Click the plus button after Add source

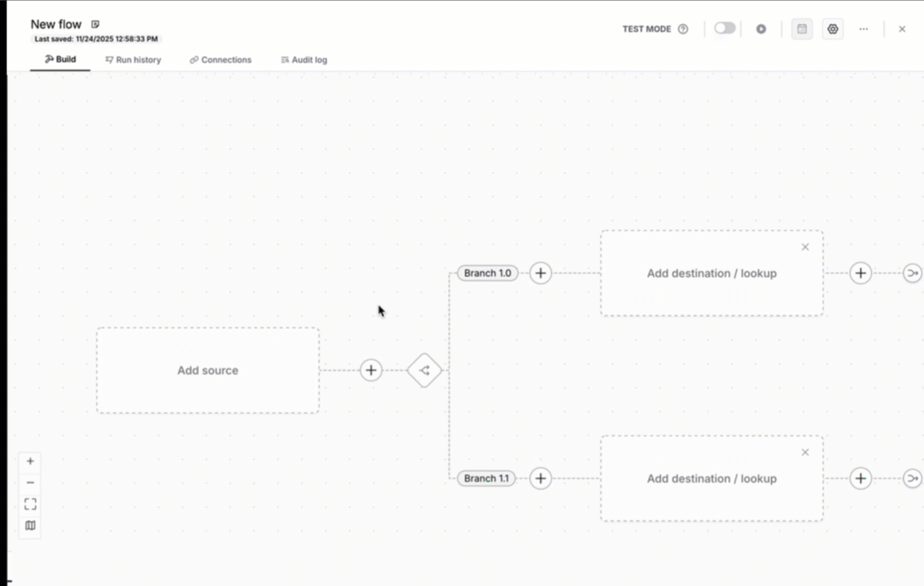coord(370,370)
